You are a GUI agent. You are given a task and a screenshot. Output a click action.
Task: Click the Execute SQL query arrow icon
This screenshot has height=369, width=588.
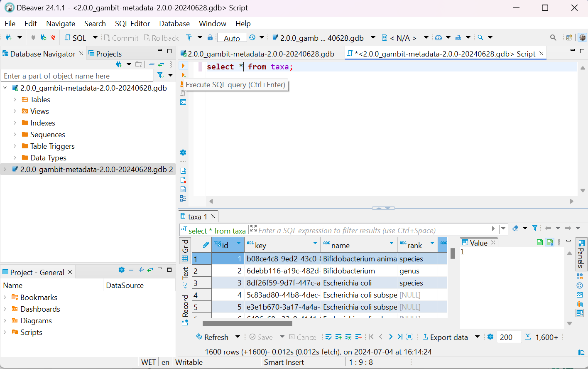[x=183, y=66]
